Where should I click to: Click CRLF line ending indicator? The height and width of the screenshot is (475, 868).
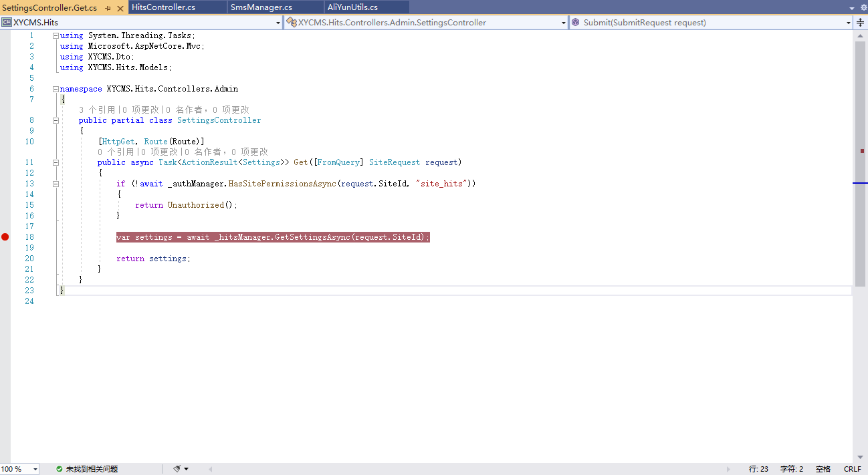pos(852,469)
